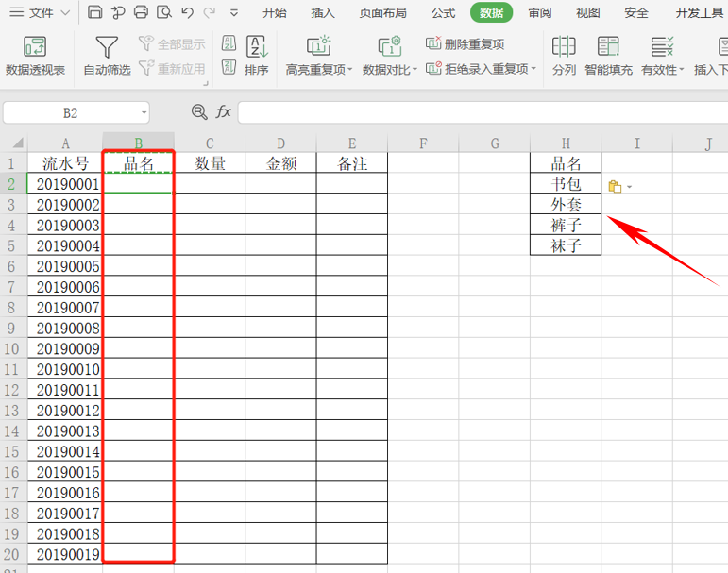Click the paste options icon near H2

[615, 187]
